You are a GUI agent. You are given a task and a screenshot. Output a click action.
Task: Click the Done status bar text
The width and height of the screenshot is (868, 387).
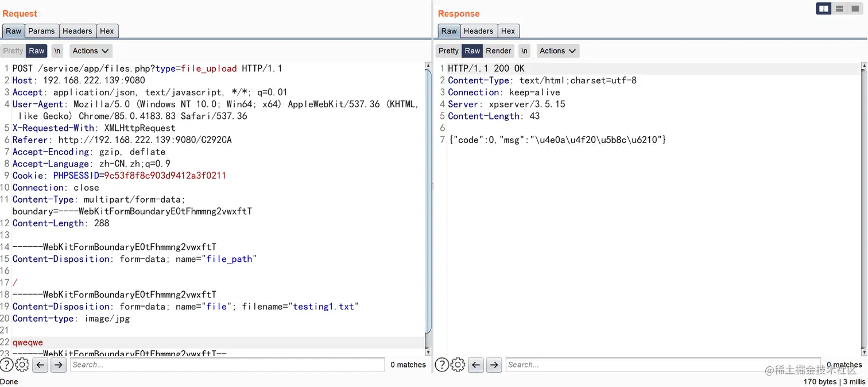9,382
